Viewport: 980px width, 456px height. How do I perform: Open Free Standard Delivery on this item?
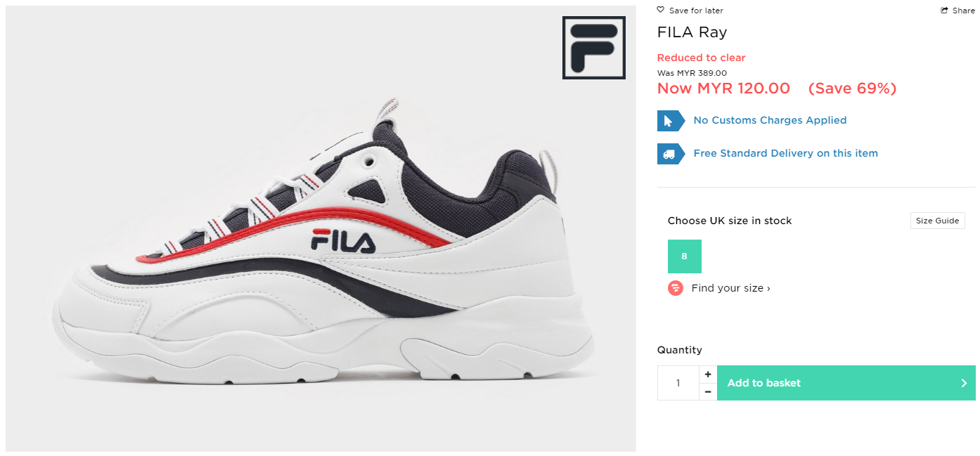tap(785, 153)
